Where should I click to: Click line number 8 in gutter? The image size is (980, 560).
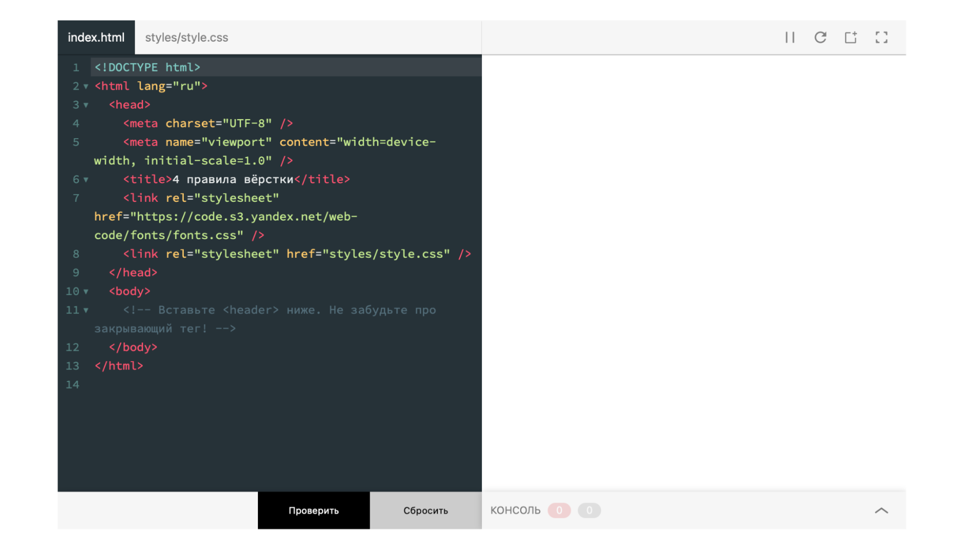pos(75,254)
